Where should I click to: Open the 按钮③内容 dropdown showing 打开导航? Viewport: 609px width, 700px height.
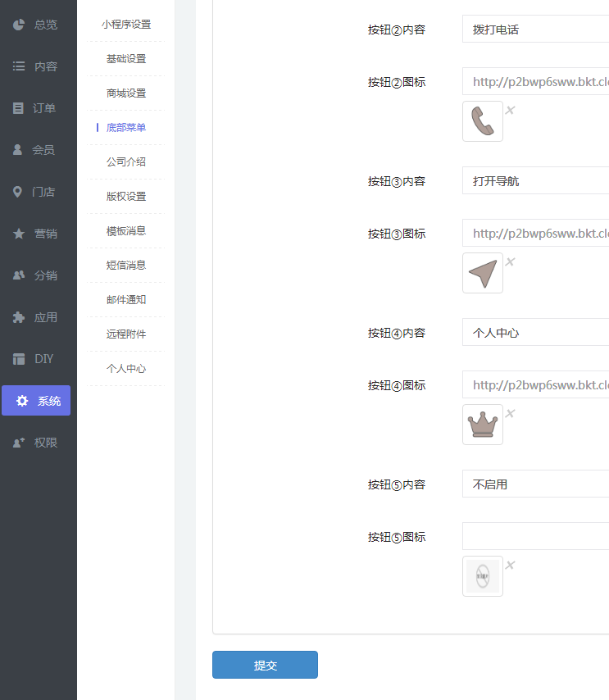tap(535, 181)
